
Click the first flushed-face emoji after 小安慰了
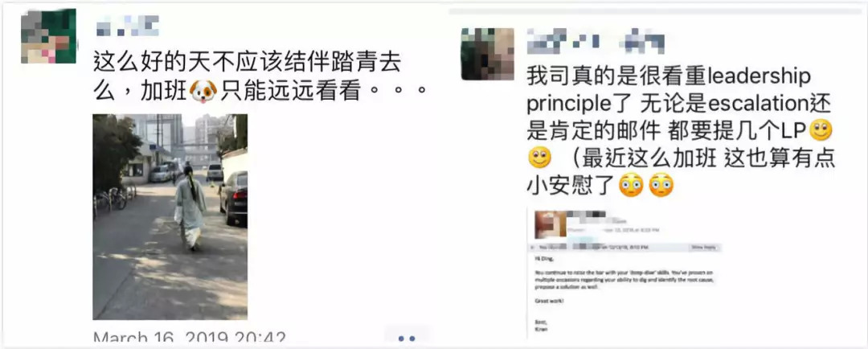point(631,184)
